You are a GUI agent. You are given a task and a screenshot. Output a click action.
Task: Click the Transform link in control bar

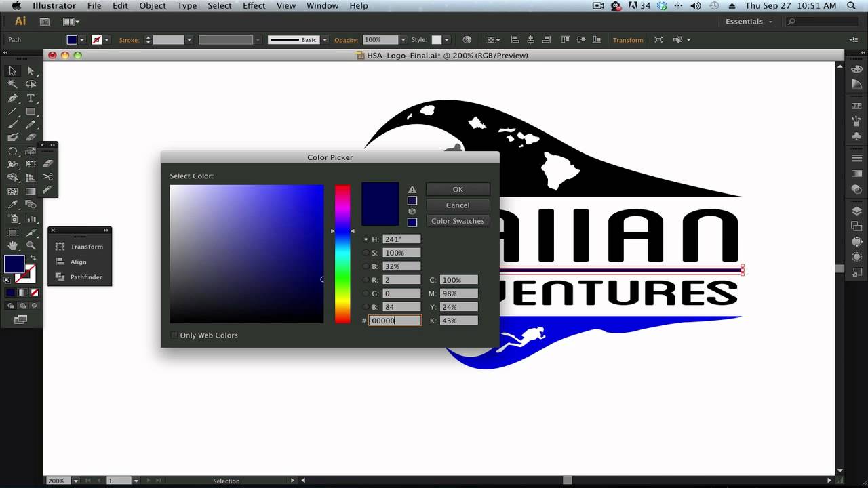pyautogui.click(x=628, y=40)
